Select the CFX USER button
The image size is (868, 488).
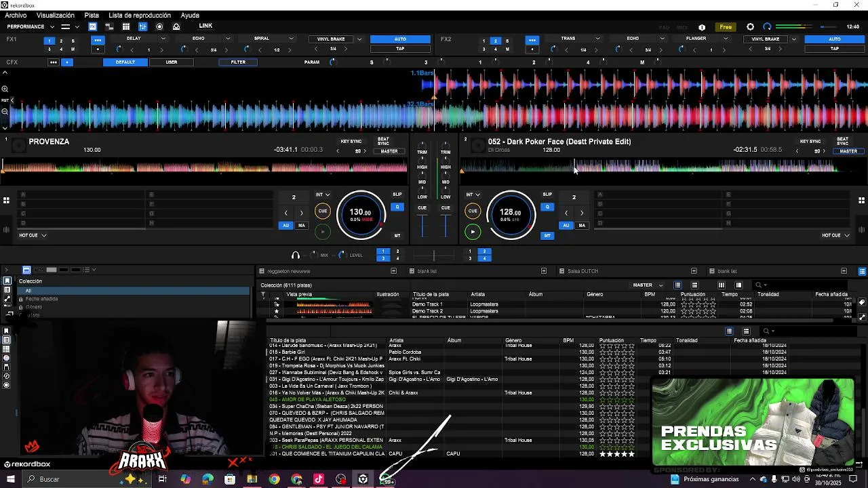[172, 62]
